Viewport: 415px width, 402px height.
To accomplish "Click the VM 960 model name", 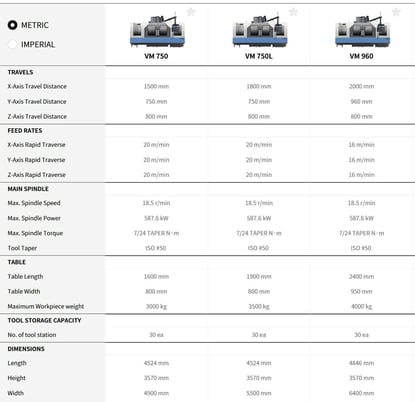I will pyautogui.click(x=361, y=56).
